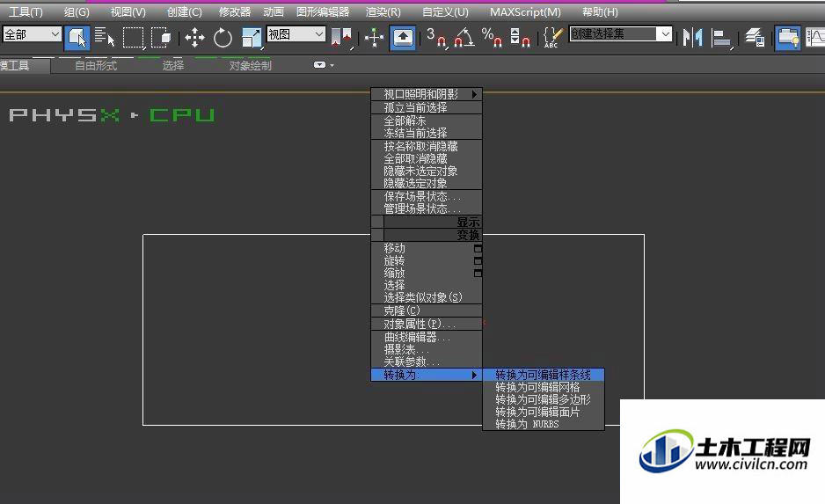Open the 全部 selection filter dropdown
The image size is (825, 504).
coord(32,34)
